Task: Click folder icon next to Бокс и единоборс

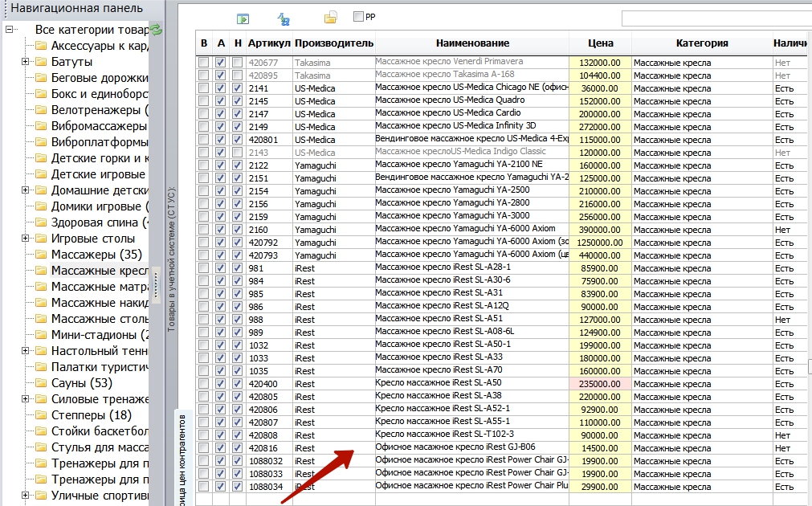Action: [x=41, y=94]
